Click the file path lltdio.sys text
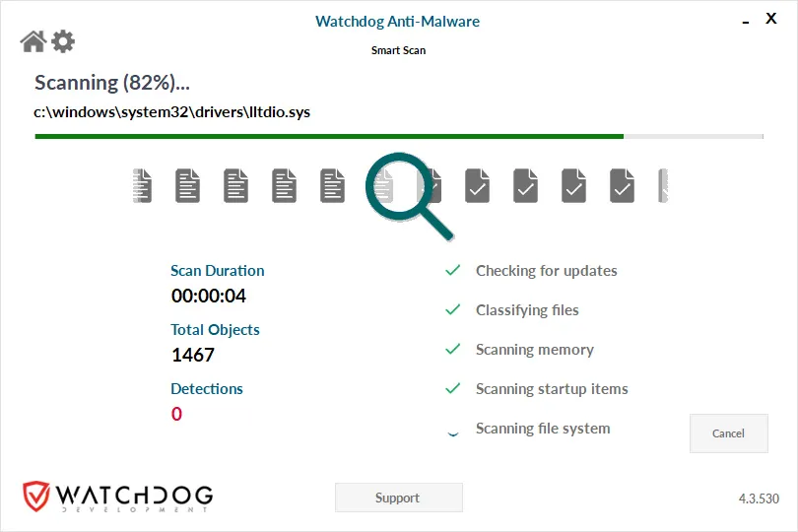Screen dimensions: 798x532 click(x=172, y=112)
